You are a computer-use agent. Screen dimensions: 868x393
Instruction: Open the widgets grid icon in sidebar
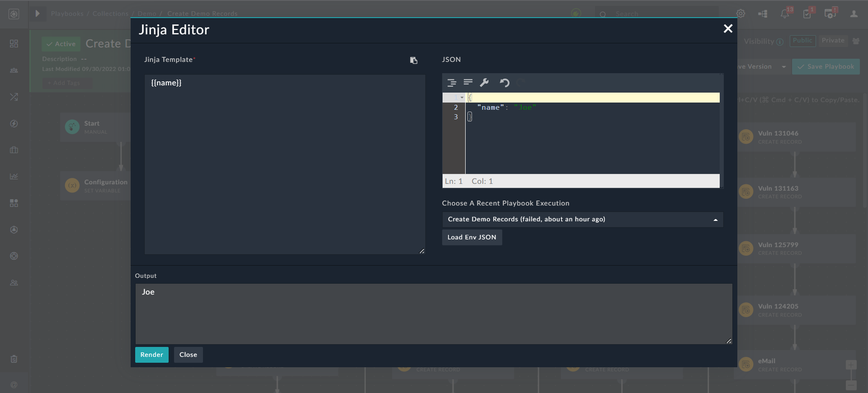(x=14, y=203)
